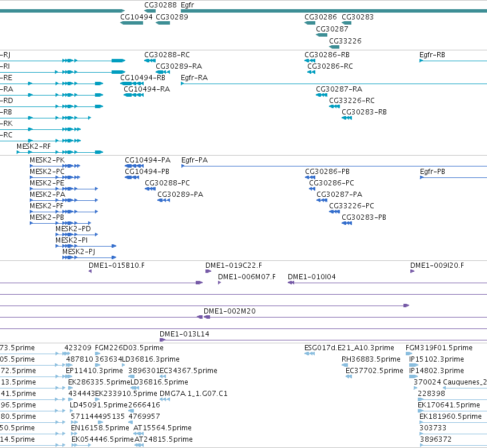487x448 pixels.
Task: Select transcript CG30283-RB
Action: tap(364, 112)
